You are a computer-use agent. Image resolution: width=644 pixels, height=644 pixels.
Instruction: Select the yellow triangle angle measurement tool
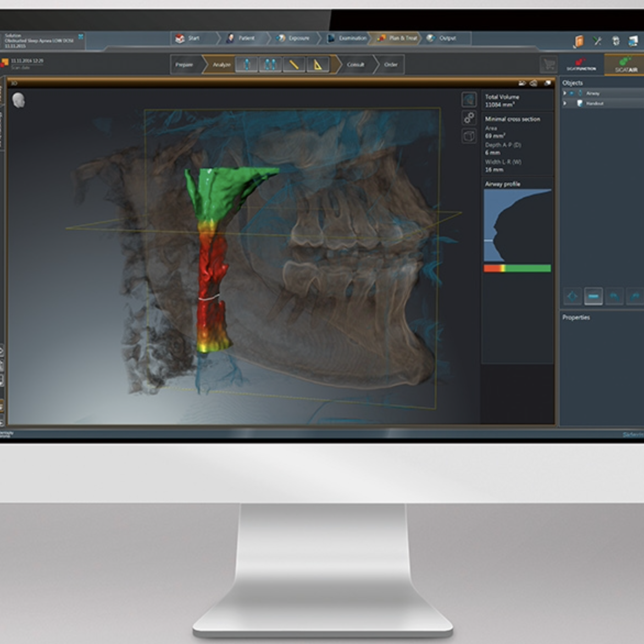click(x=318, y=65)
